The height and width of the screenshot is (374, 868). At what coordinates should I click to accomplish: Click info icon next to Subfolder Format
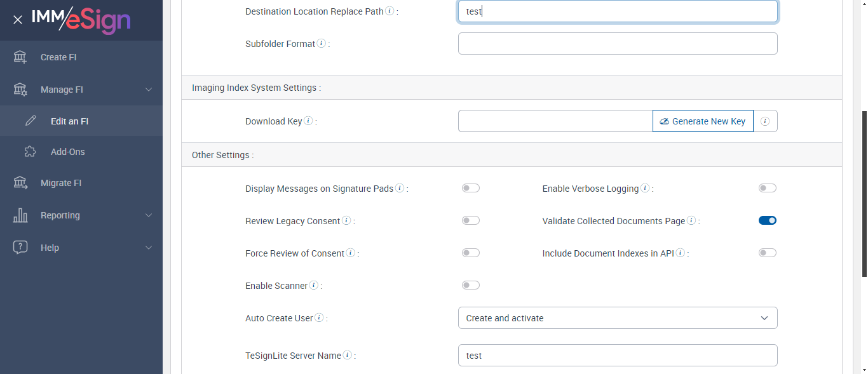click(322, 44)
